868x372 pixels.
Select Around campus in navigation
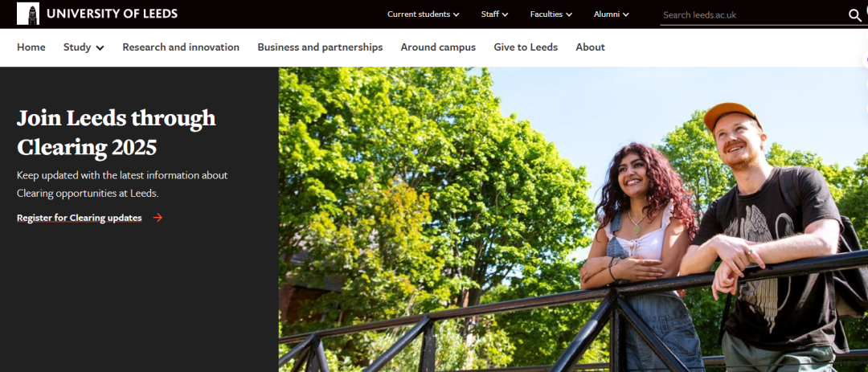(x=439, y=47)
